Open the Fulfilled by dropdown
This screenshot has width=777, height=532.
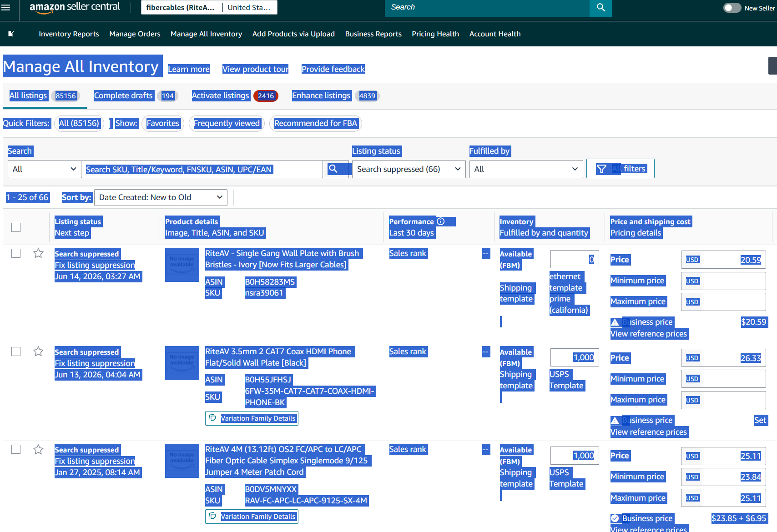tap(526, 169)
